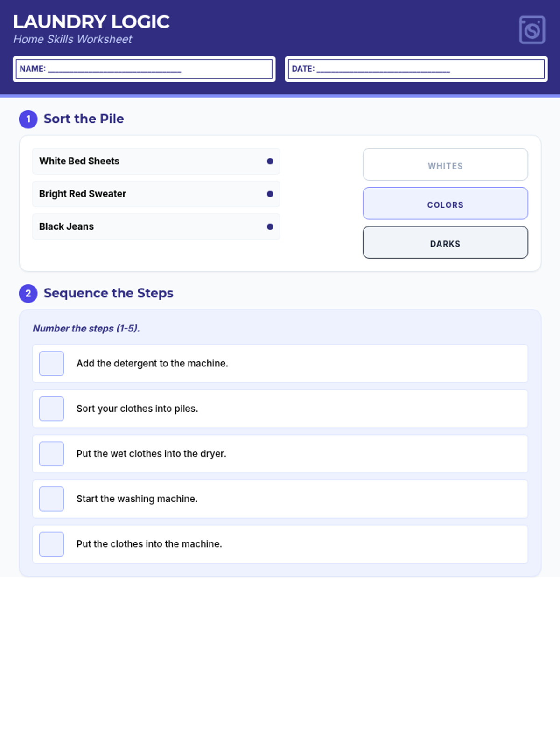
Task: Check the box for Add the detergent
Action: point(51,364)
